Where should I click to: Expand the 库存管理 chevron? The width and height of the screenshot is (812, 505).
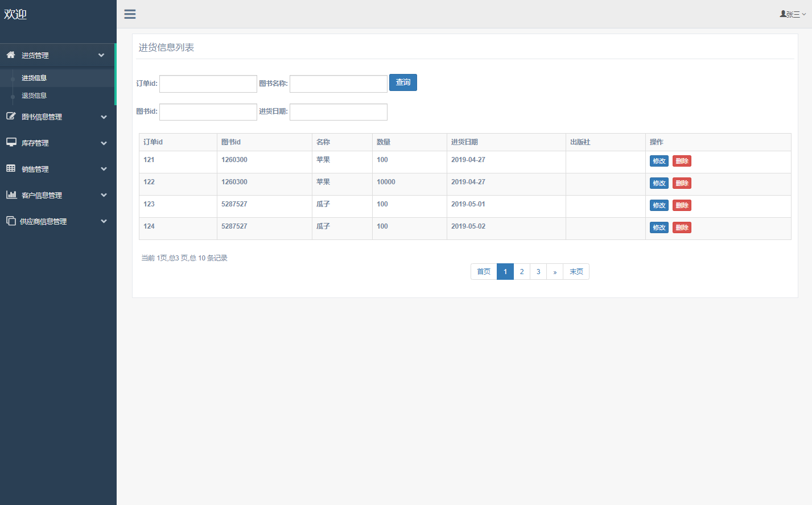coord(104,143)
